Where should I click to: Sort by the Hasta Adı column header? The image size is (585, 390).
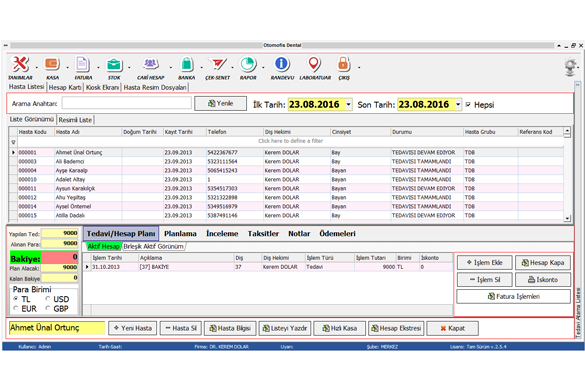click(x=88, y=132)
